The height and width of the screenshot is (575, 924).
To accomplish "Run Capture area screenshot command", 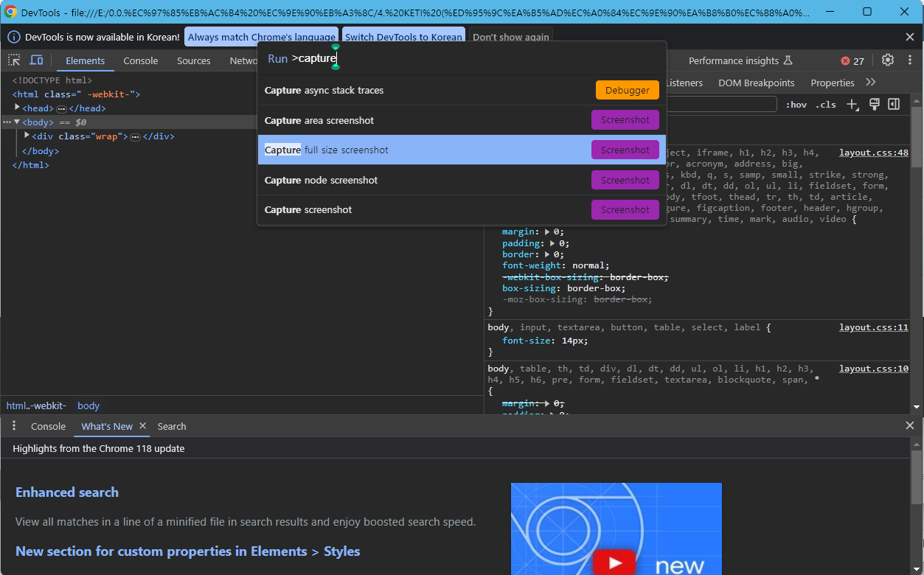I will 462,120.
